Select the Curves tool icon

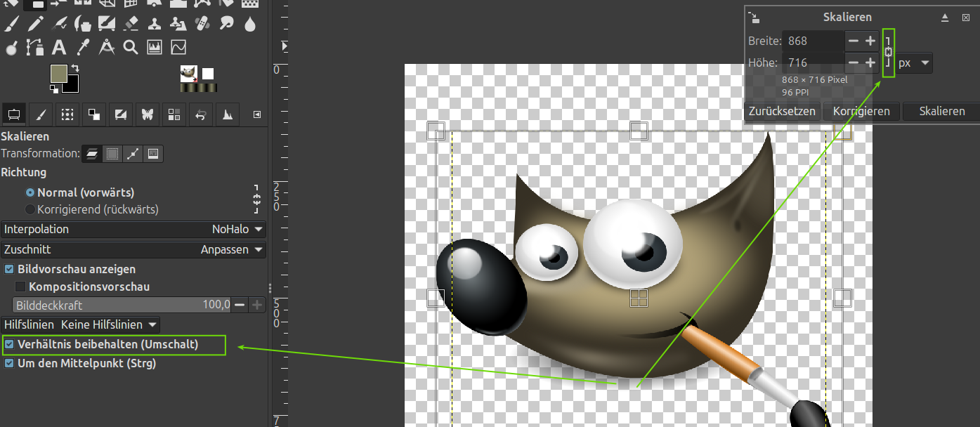[178, 47]
